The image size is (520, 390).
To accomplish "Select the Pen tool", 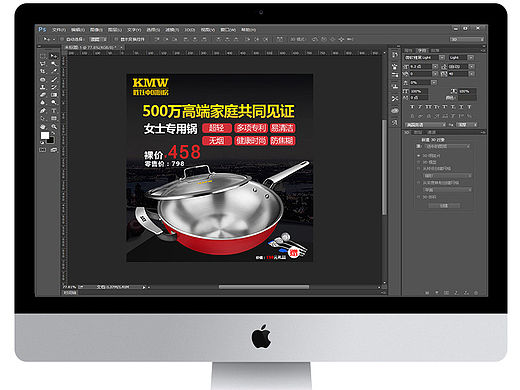I will tap(43, 111).
